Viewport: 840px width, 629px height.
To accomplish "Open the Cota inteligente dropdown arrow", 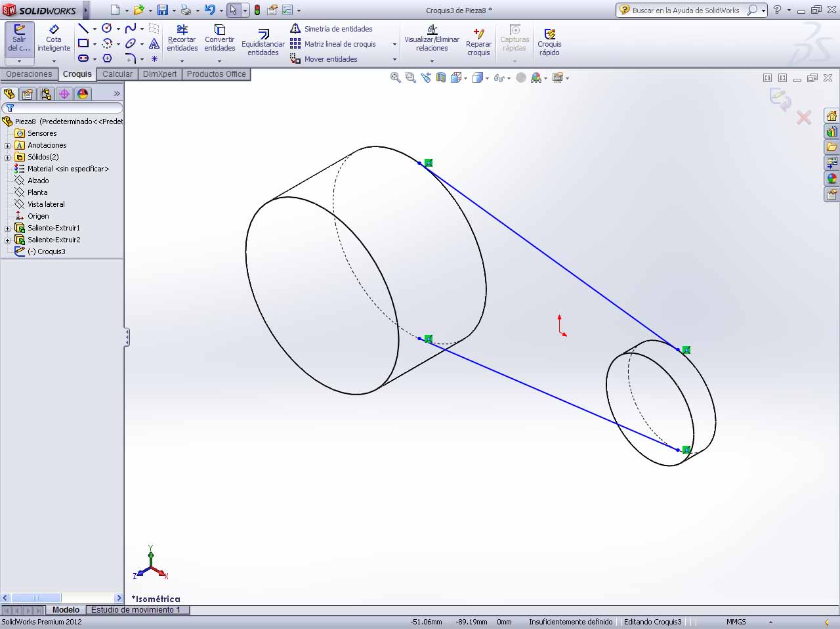I will click(54, 61).
